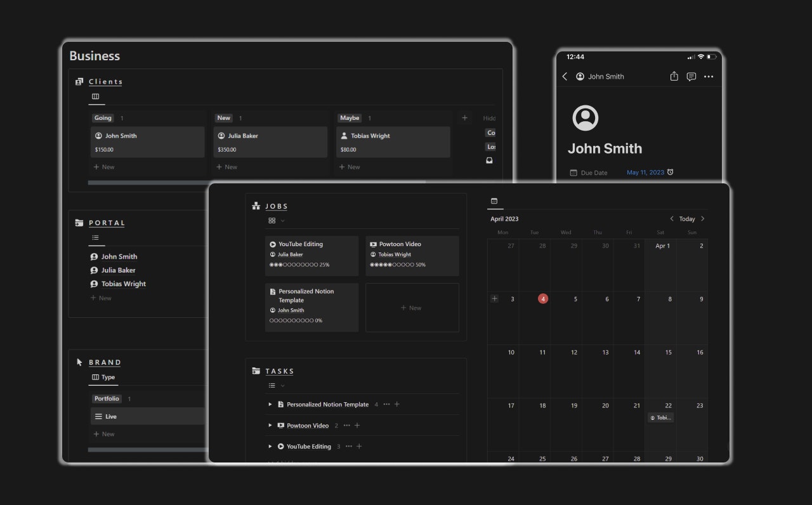
Task: Open the Tobi... event on April 22
Action: coord(661,417)
